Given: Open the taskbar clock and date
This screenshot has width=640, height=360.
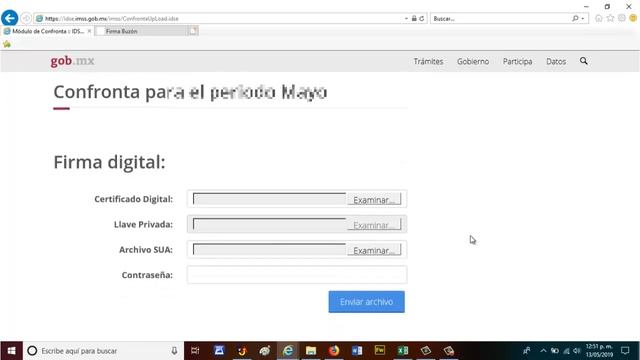Looking at the screenshot, I should click(599, 351).
